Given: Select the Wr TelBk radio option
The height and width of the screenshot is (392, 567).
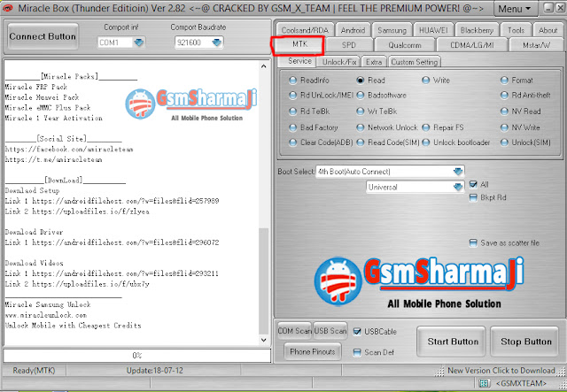Looking at the screenshot, I should [361, 111].
